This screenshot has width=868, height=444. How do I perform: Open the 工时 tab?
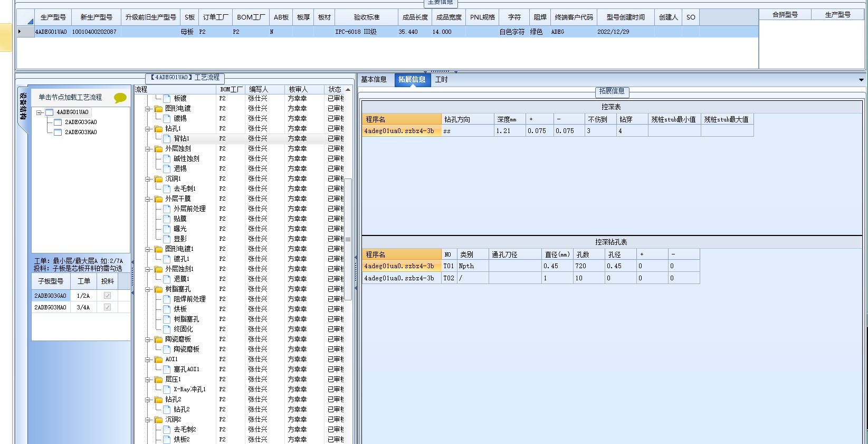pyautogui.click(x=442, y=80)
